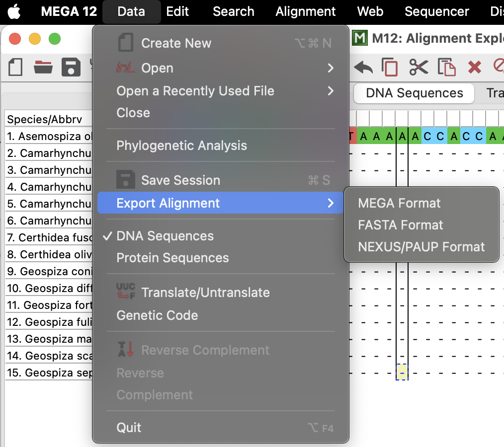The width and height of the screenshot is (504, 447).
Task: Click the Translate/Untranslate UUC icon
Action: coord(126,291)
